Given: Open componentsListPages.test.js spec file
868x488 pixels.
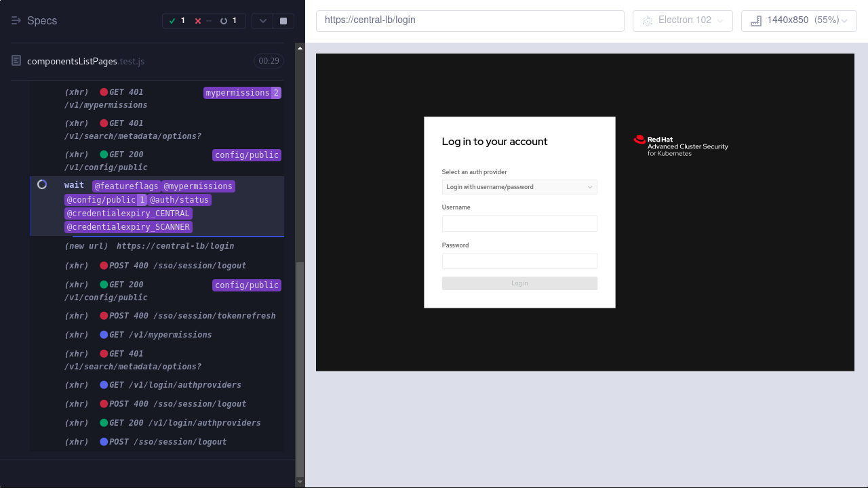Looking at the screenshot, I should tap(86, 61).
